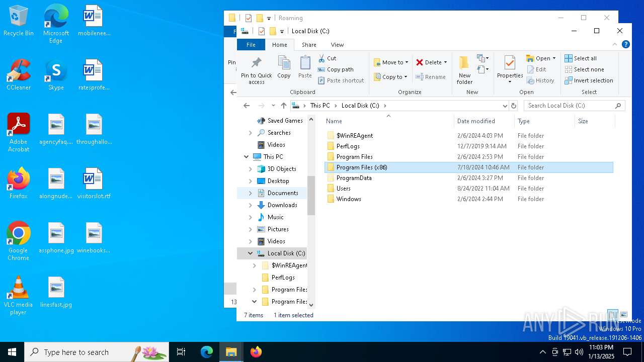Click Paste shortcut in ribbon
Screen dimensions: 644x362
point(341,80)
